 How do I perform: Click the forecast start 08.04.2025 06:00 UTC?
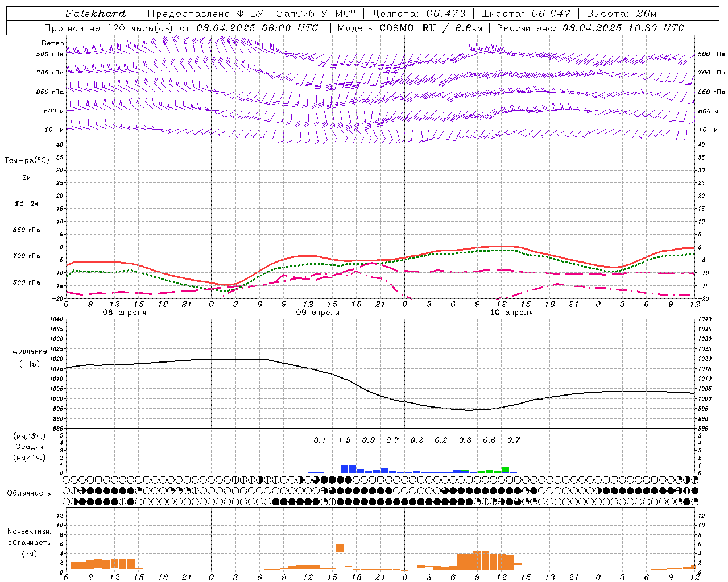tap(257, 28)
